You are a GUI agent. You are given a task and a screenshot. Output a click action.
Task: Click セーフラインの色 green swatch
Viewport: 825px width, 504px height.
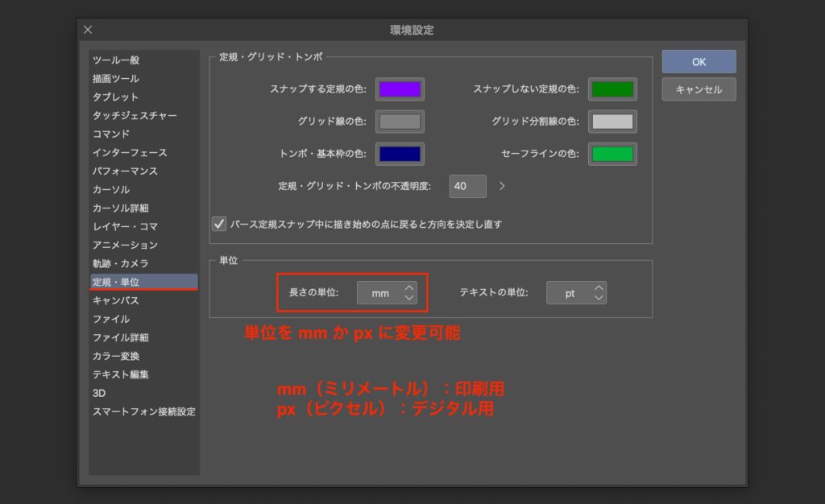(x=612, y=153)
